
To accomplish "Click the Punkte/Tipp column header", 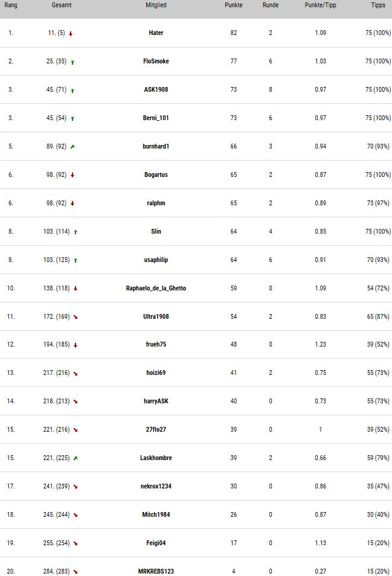I will click(320, 5).
